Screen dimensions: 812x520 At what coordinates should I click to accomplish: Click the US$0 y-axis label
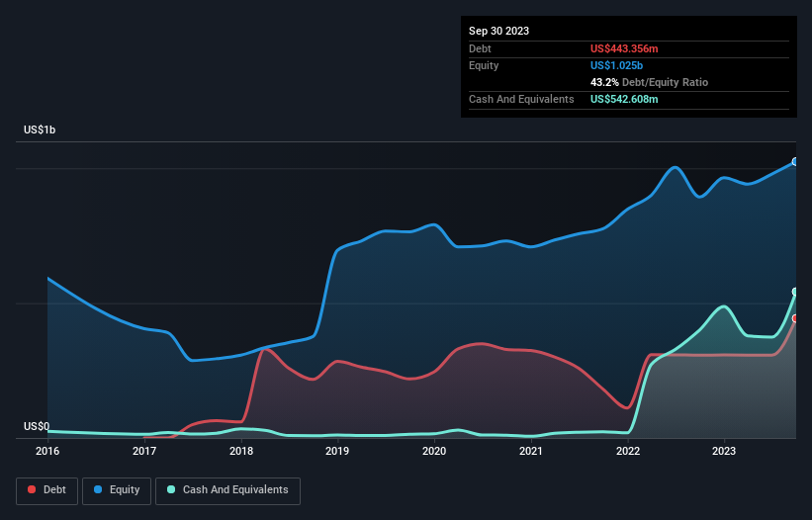click(37, 426)
